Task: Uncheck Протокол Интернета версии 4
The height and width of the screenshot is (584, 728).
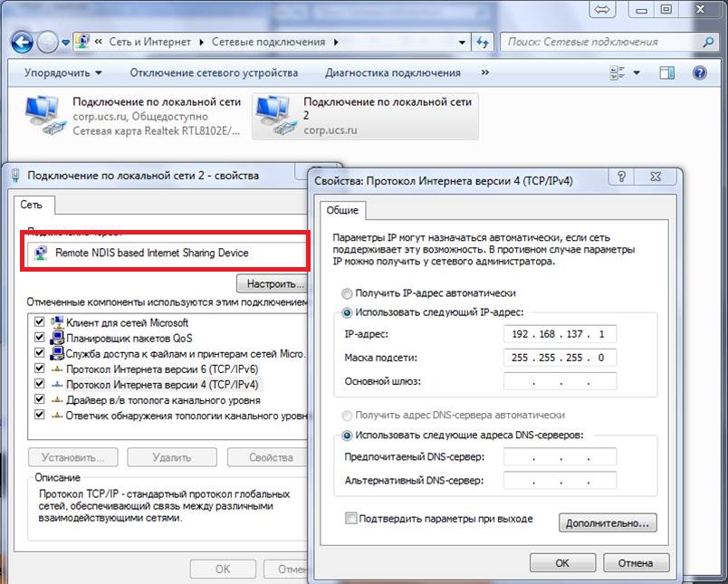Action: [x=40, y=384]
